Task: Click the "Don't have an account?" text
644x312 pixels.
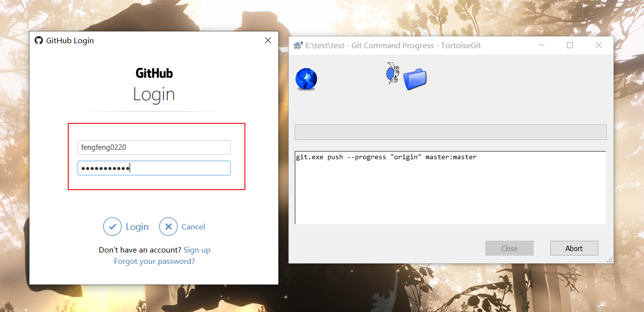Action: (x=140, y=250)
